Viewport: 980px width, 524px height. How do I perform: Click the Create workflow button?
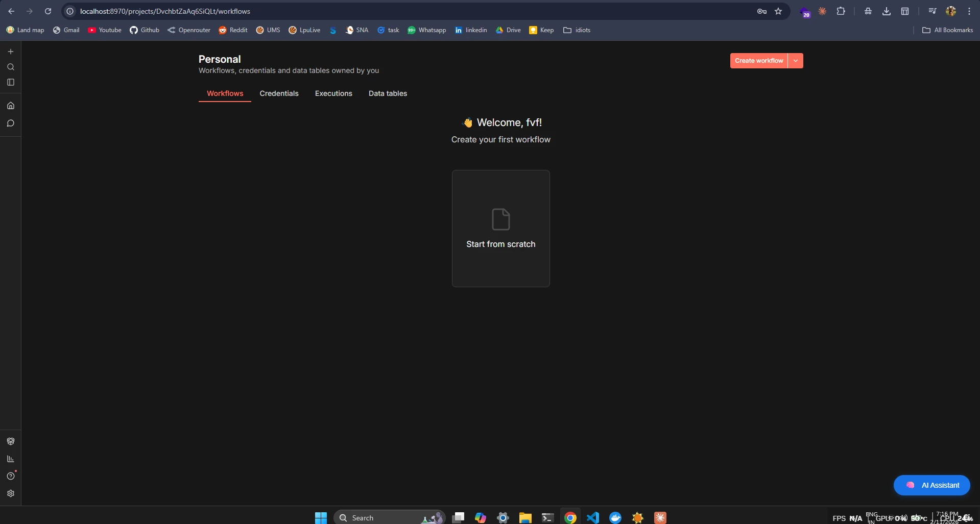[x=759, y=60]
